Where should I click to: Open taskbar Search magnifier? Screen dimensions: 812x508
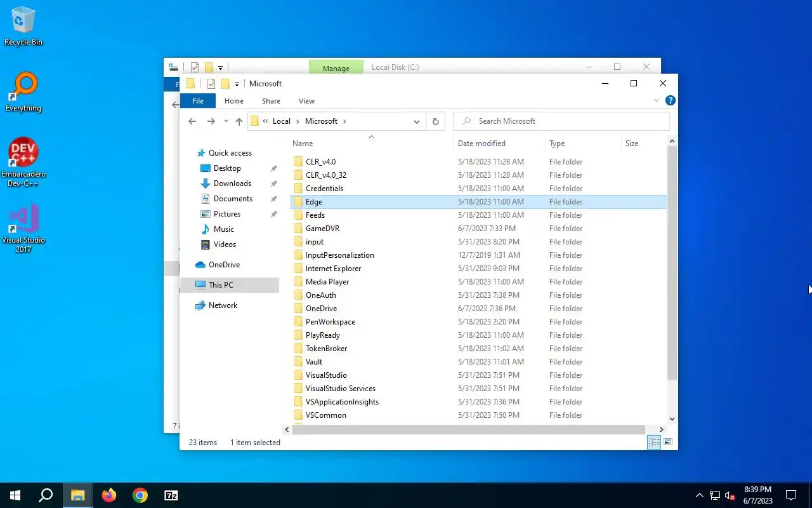46,495
